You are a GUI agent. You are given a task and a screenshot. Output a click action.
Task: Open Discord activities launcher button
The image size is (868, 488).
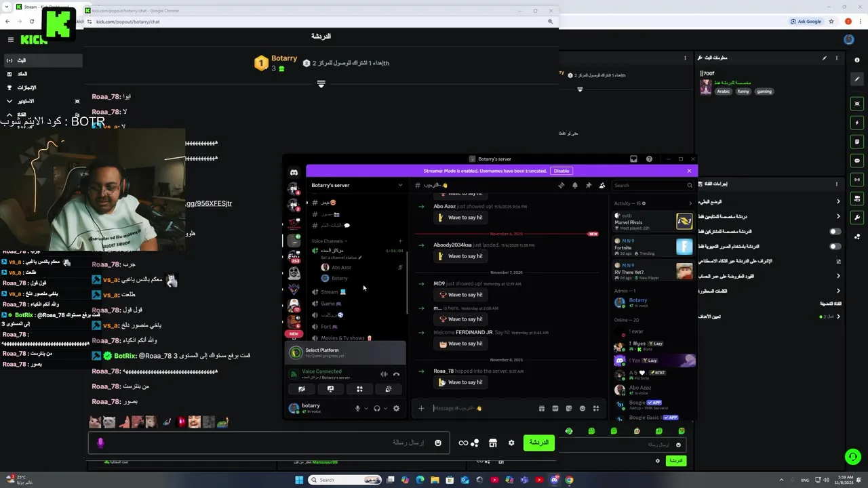(359, 389)
